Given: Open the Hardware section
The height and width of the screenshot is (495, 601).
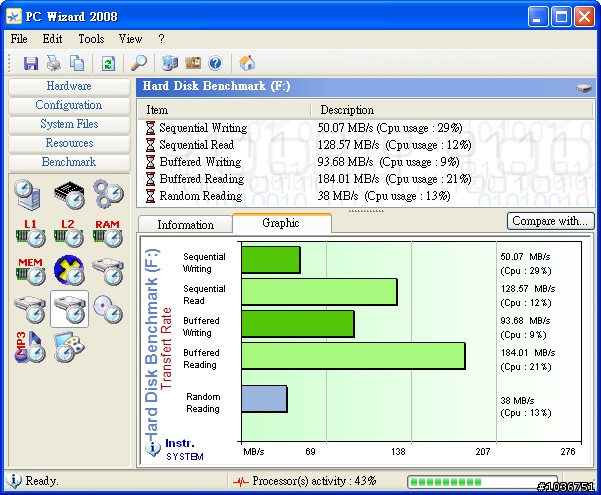Looking at the screenshot, I should point(69,86).
